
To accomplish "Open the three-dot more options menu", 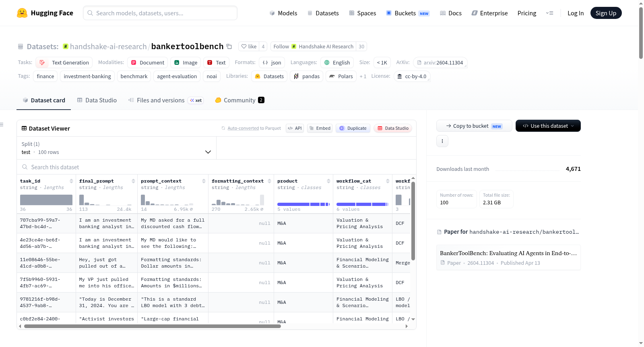I will [442, 141].
